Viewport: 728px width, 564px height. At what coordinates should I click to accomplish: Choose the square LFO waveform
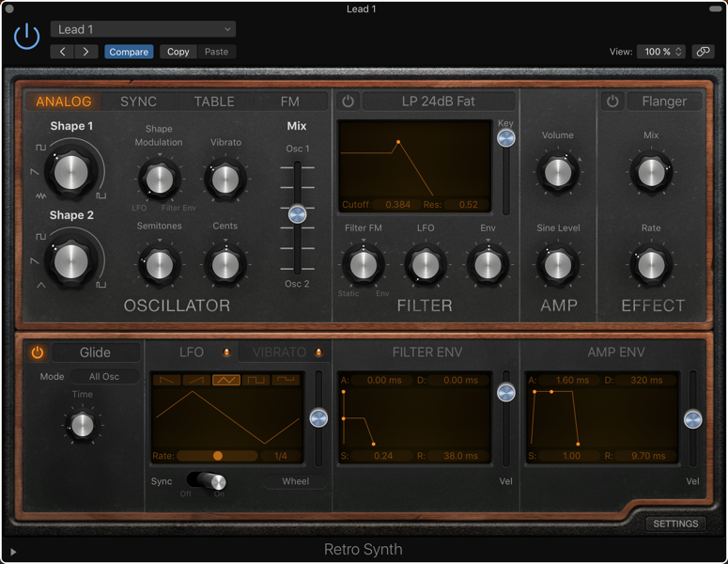coord(256,380)
